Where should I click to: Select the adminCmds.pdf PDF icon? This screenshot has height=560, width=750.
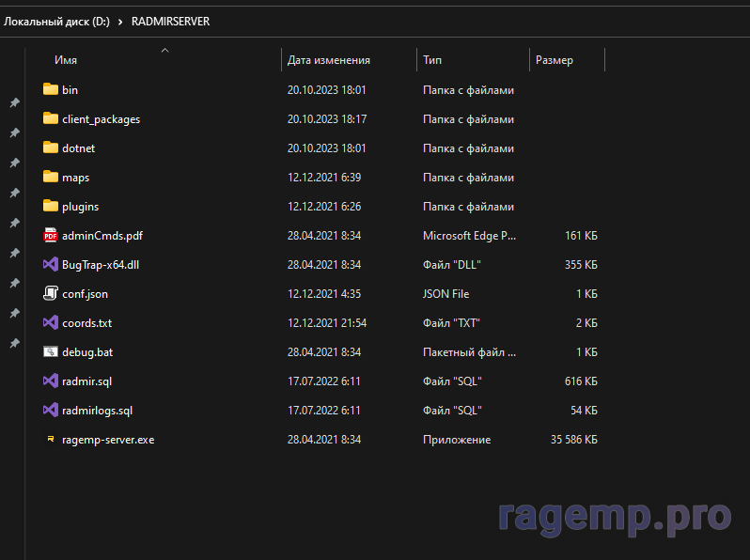pos(50,235)
